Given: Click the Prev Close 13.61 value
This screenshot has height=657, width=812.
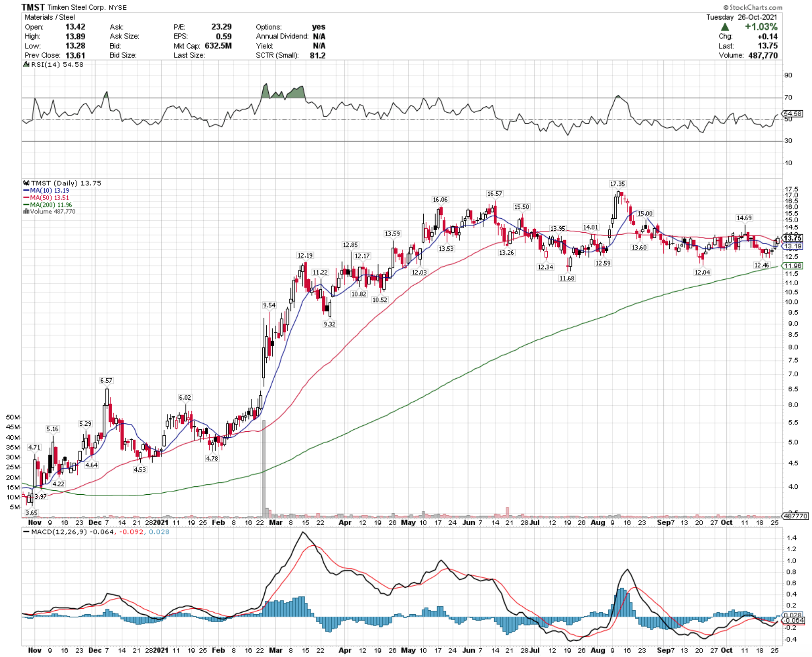Looking at the screenshot, I should point(75,56).
